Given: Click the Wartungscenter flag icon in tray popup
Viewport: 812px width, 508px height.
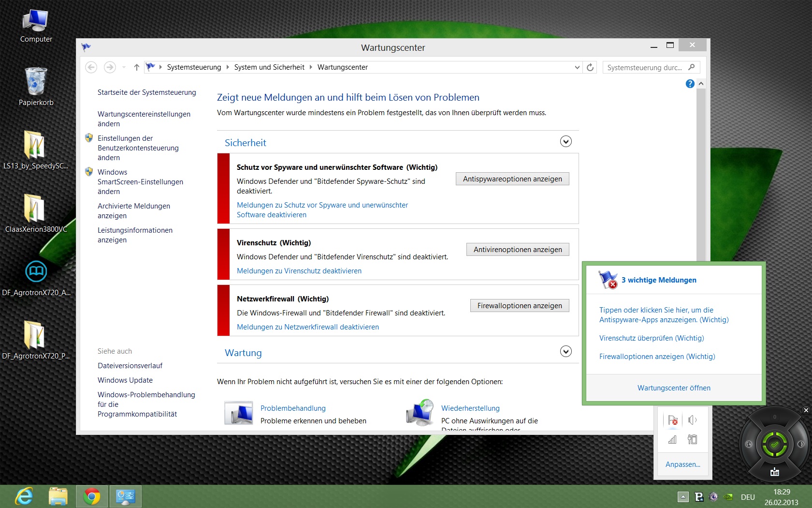Looking at the screenshot, I should click(673, 420).
